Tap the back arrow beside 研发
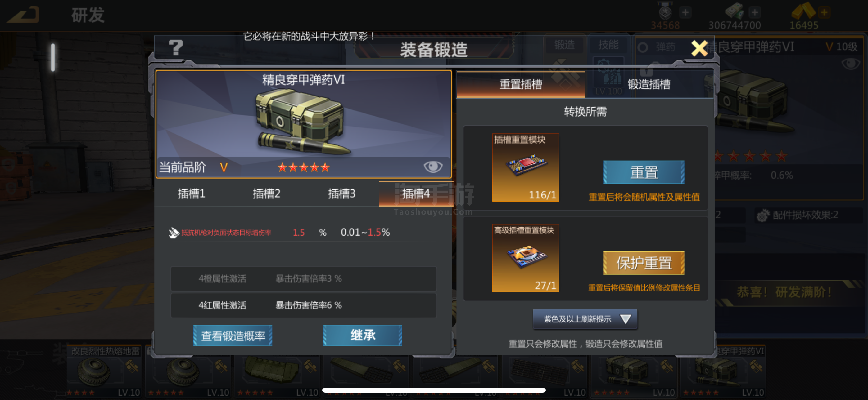The image size is (868, 400). tap(24, 15)
